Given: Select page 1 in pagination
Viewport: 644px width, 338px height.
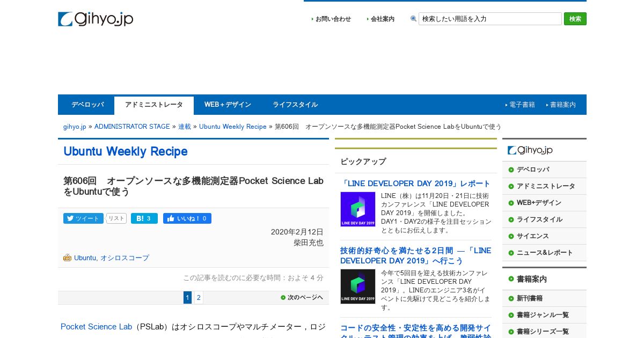Looking at the screenshot, I should (x=187, y=298).
